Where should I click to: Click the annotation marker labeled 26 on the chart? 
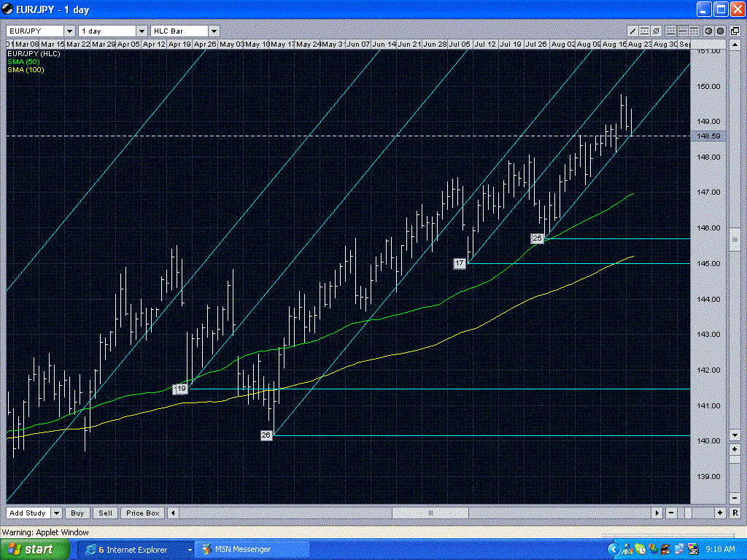click(x=266, y=434)
